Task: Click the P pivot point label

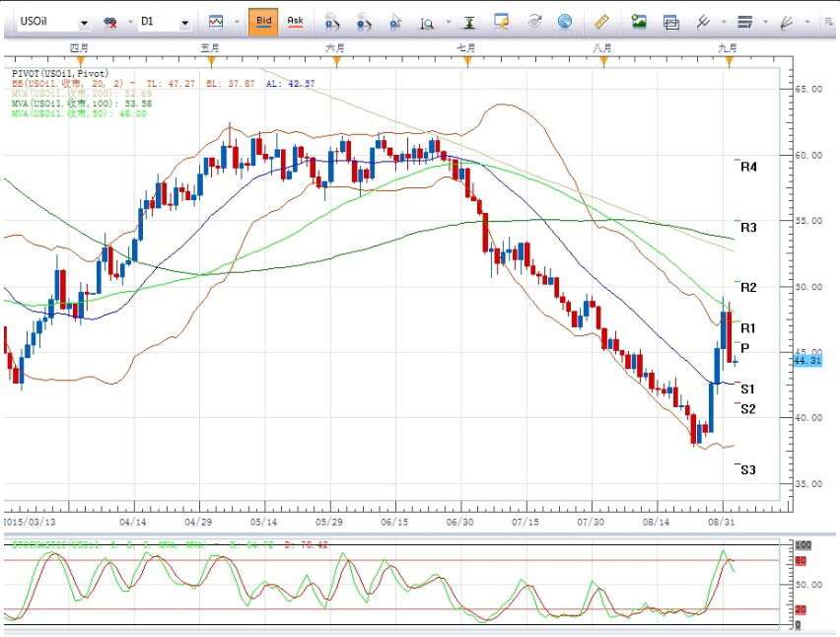Action: pos(744,348)
